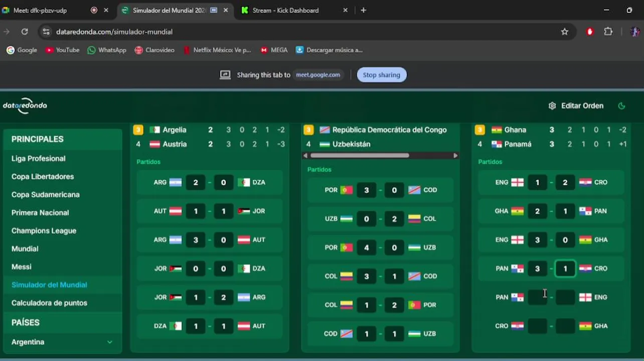
Task: Click Austria row in group standings
Action: 210,144
